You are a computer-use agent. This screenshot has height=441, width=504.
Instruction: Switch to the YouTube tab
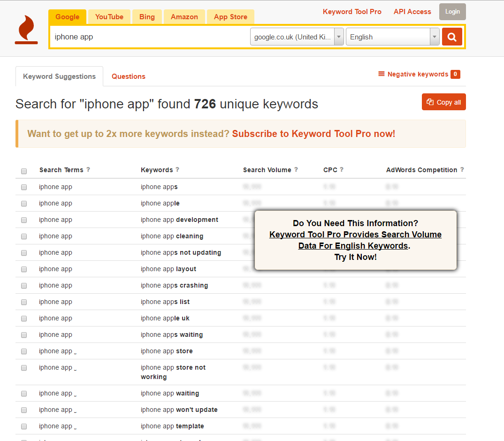[109, 17]
